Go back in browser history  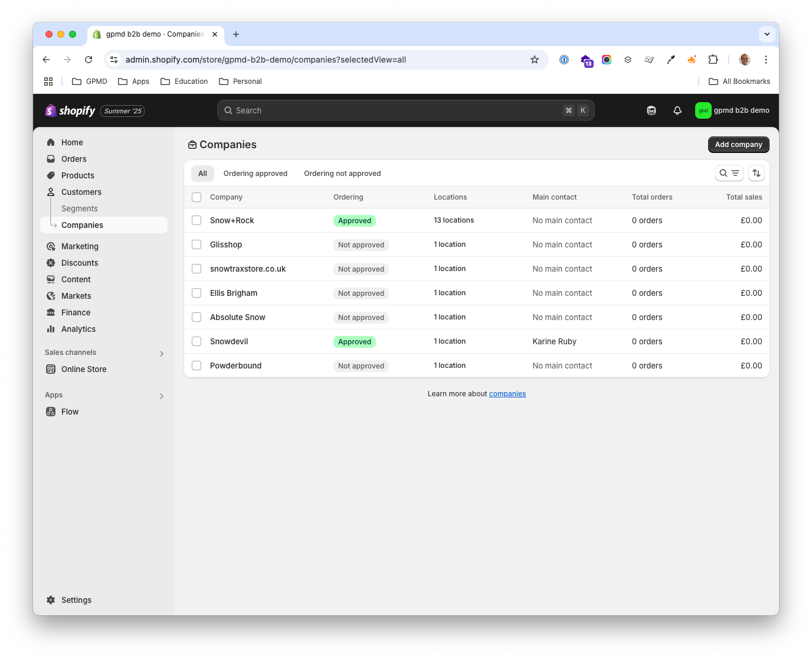click(46, 60)
